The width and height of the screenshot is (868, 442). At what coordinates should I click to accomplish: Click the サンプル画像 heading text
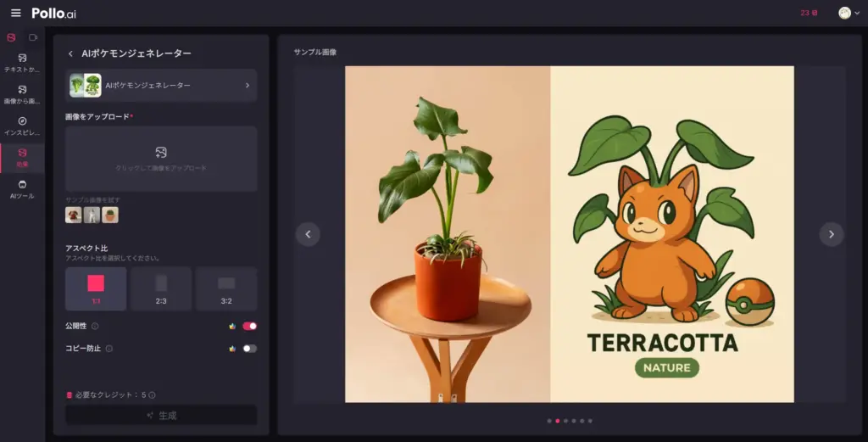(315, 52)
